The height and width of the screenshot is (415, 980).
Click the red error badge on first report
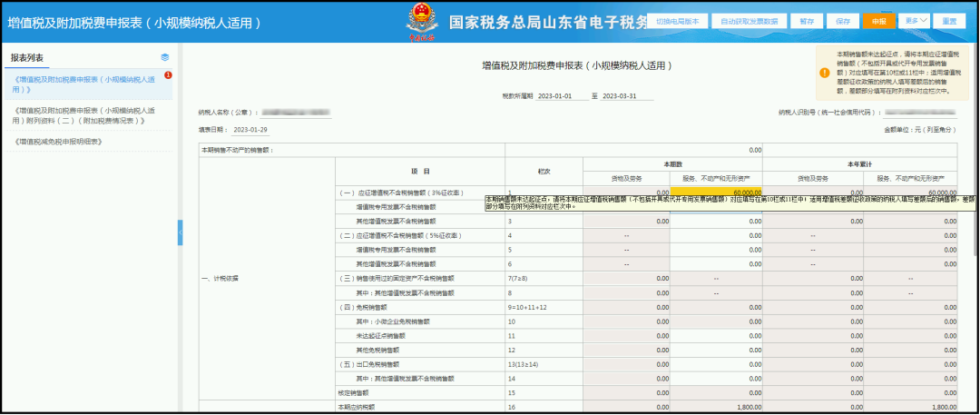coord(168,75)
